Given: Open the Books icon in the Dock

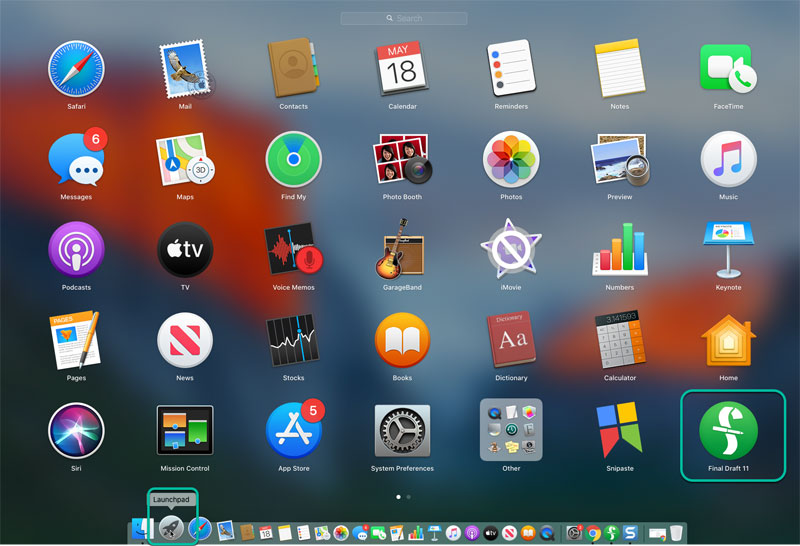Looking at the screenshot, I should [x=528, y=533].
